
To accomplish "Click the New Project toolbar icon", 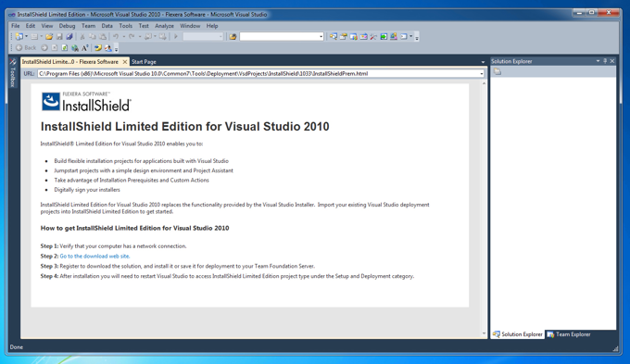I will coord(19,36).
